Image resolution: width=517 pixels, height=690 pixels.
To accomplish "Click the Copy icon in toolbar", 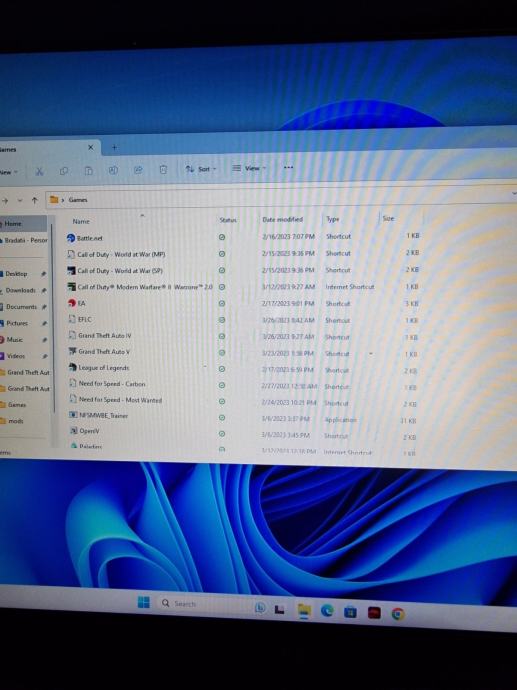I will click(x=64, y=171).
